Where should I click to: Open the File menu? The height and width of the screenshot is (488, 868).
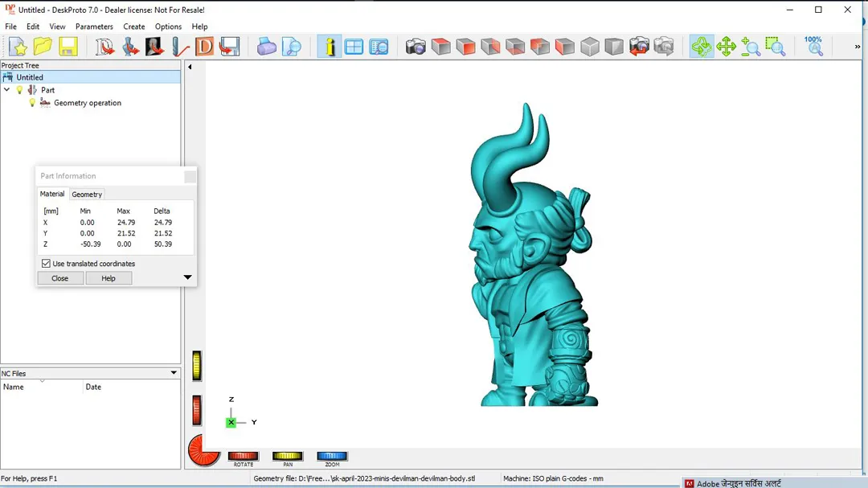10,27
